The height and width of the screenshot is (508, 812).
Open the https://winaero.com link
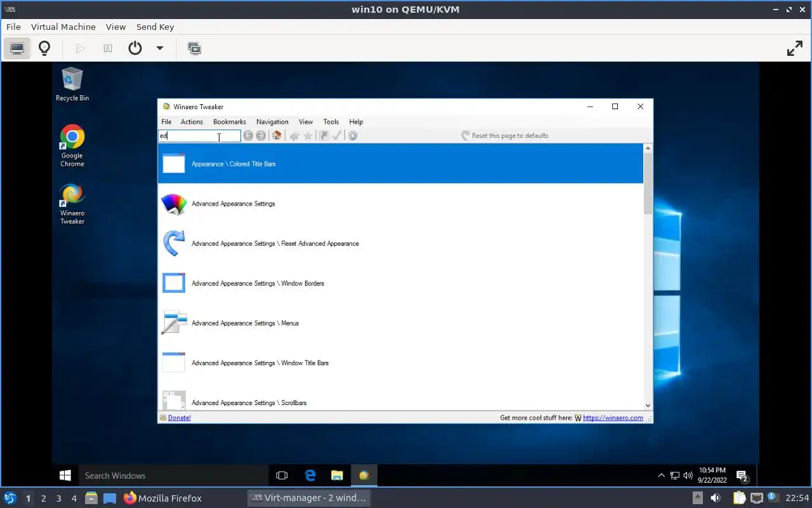click(x=613, y=418)
